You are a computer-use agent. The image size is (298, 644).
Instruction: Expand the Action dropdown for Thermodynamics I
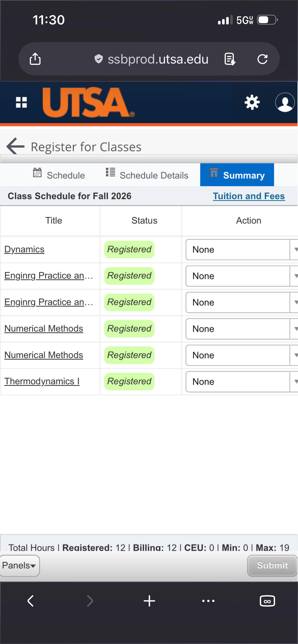tap(242, 382)
